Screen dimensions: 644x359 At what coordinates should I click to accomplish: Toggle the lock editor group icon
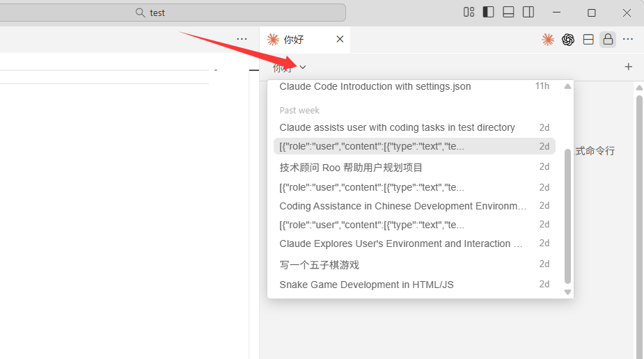(x=608, y=40)
